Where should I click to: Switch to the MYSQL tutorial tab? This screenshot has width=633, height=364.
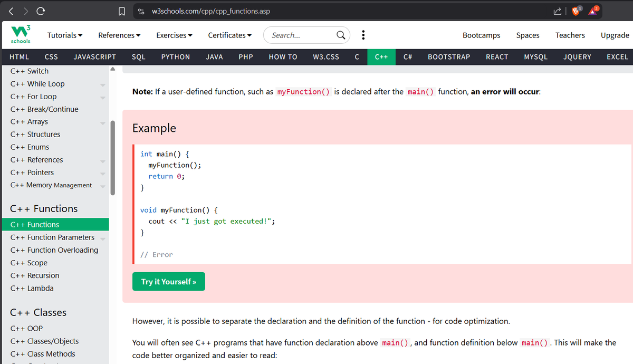[536, 56]
